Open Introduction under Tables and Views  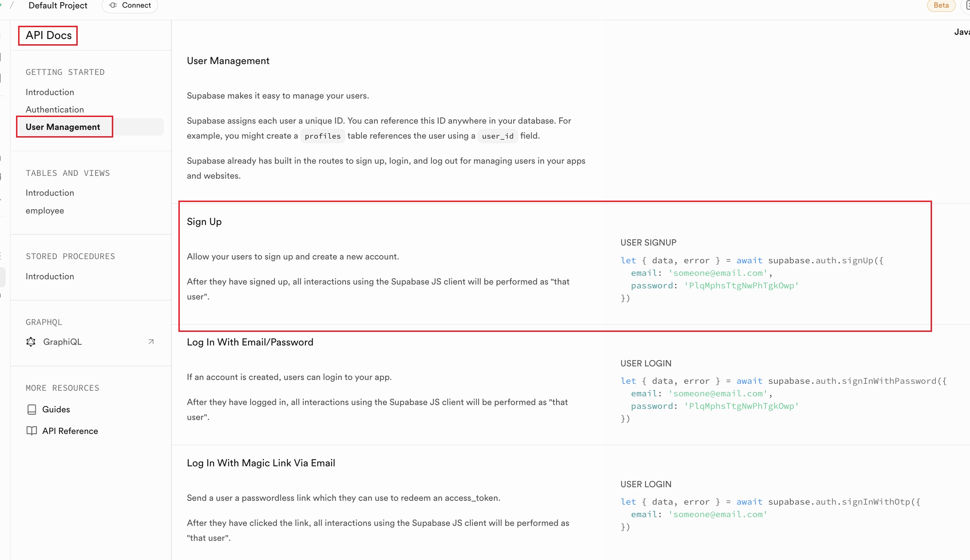click(x=50, y=193)
